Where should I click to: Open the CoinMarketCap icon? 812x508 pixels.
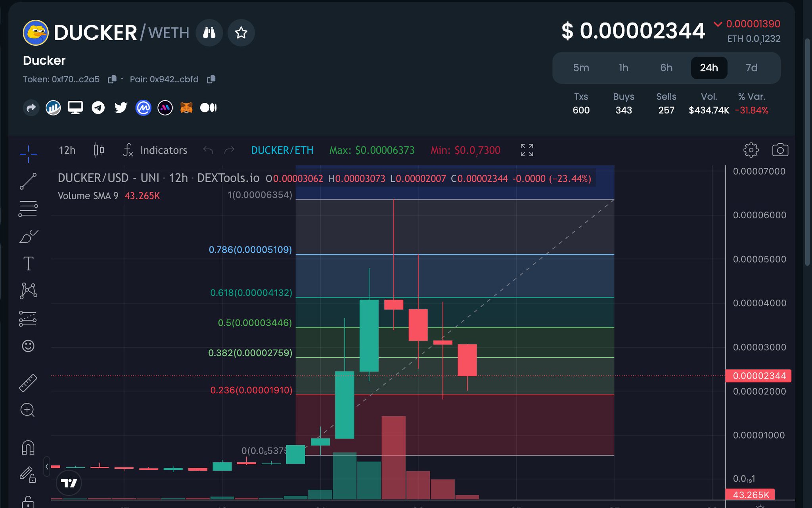143,108
